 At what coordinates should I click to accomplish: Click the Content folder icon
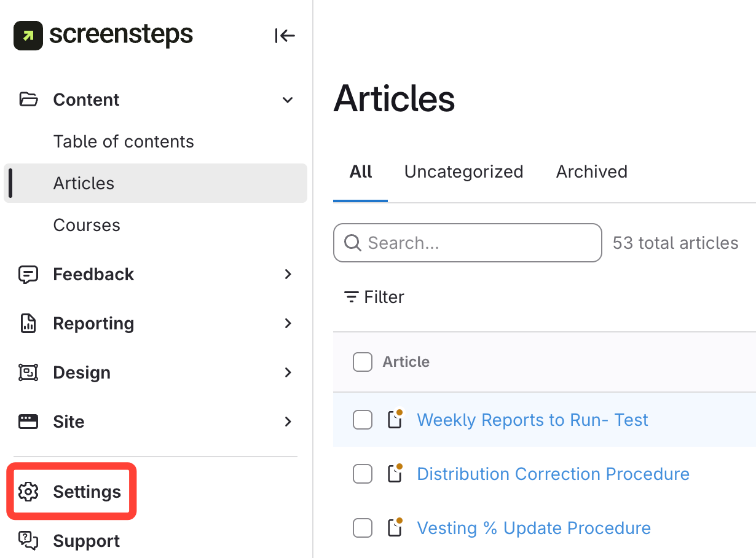[x=28, y=100]
